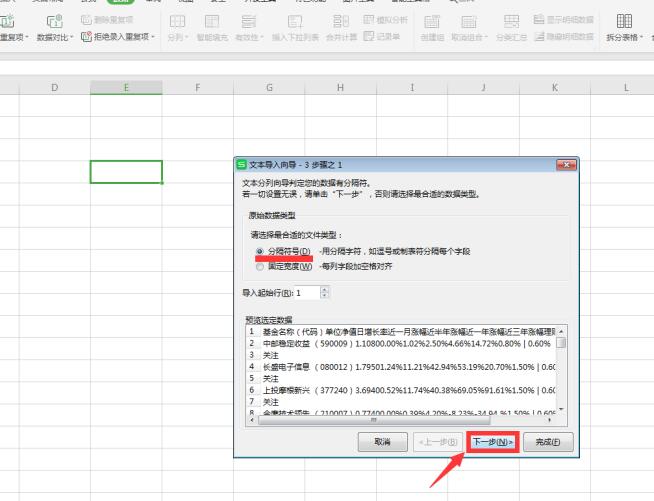Select column header K
Image resolution: width=654 pixels, height=501 pixels.
point(555,88)
